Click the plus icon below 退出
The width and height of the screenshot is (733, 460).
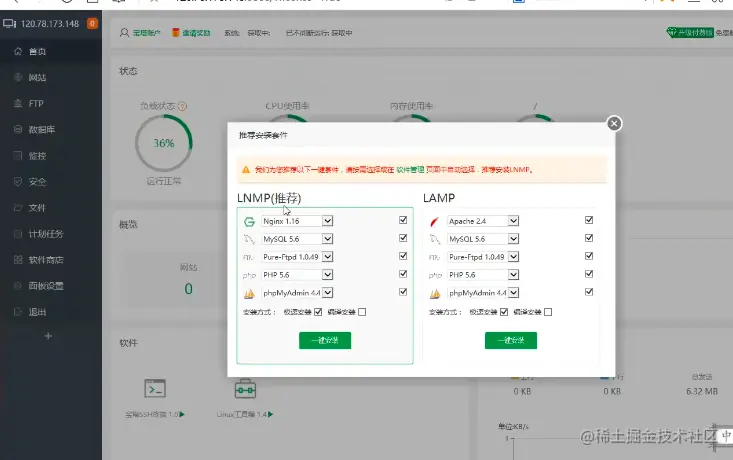[x=48, y=336]
